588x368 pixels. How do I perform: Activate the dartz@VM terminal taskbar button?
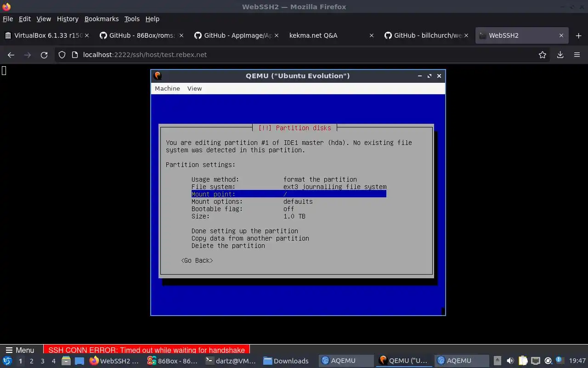coord(231,361)
